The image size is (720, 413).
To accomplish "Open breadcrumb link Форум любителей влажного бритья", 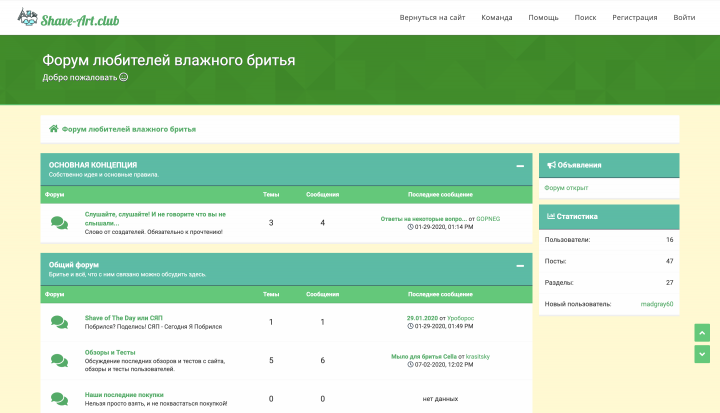I will coord(129,129).
